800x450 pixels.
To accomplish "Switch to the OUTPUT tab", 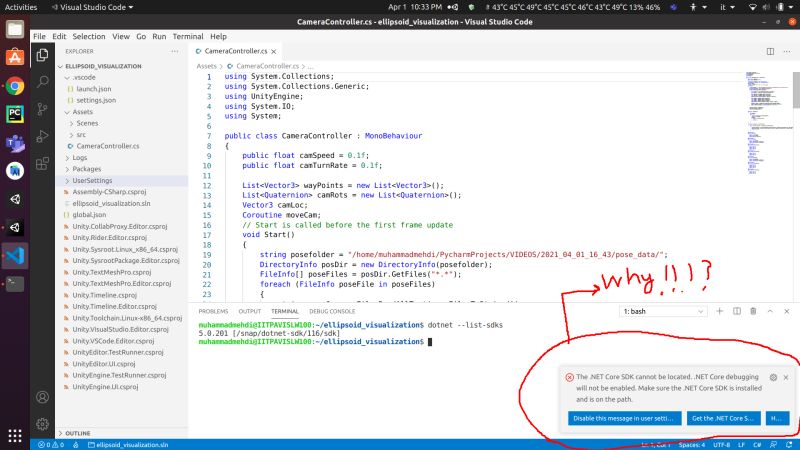I will pyautogui.click(x=249, y=311).
